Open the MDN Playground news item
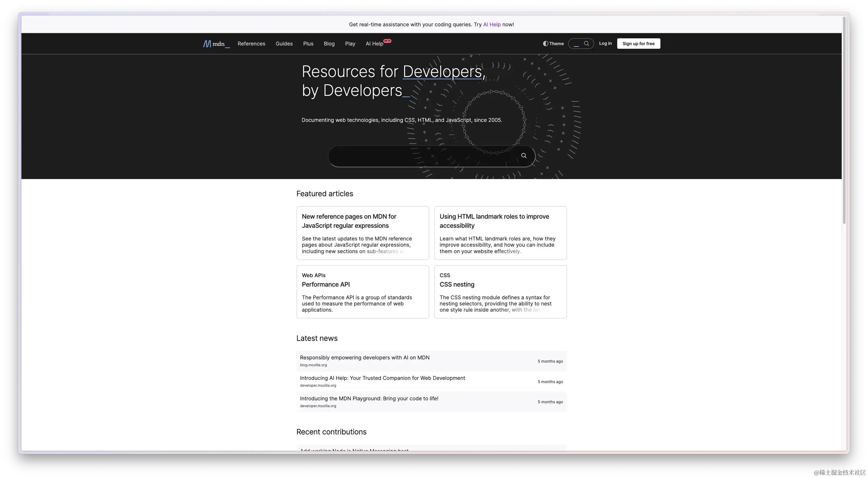The image size is (868, 478). (x=369, y=398)
